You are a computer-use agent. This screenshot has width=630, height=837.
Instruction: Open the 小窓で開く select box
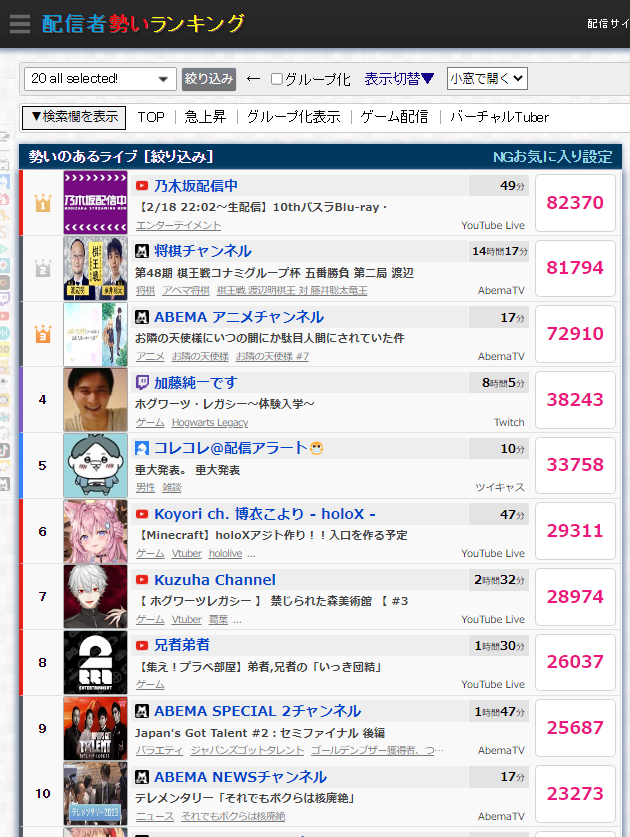pos(487,78)
